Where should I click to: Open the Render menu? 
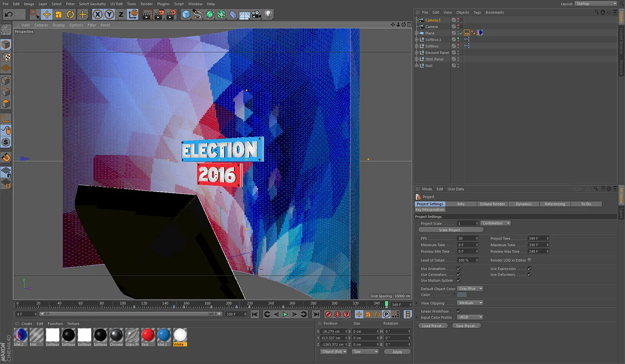point(146,4)
